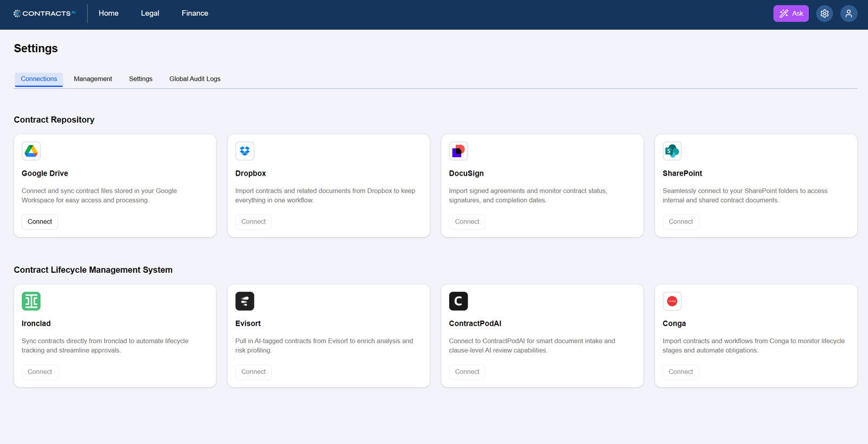This screenshot has height=444, width=868.
Task: Click the Evisort logo icon
Action: point(245,301)
